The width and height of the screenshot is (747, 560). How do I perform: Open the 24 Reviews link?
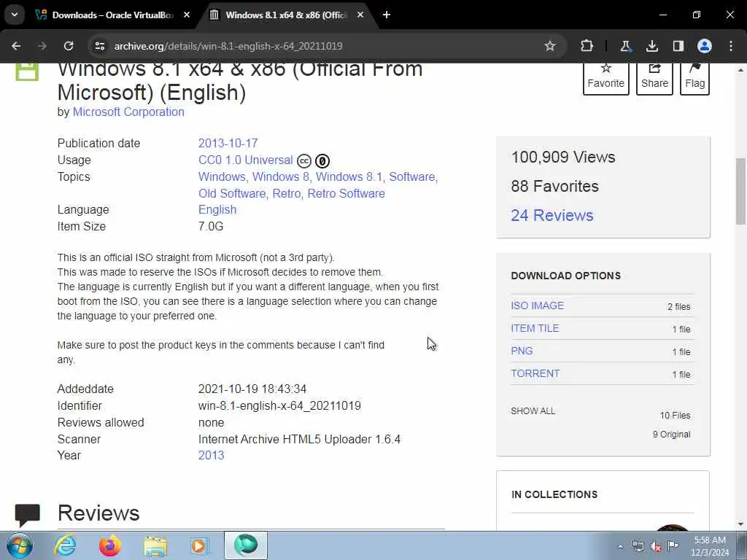click(x=552, y=215)
